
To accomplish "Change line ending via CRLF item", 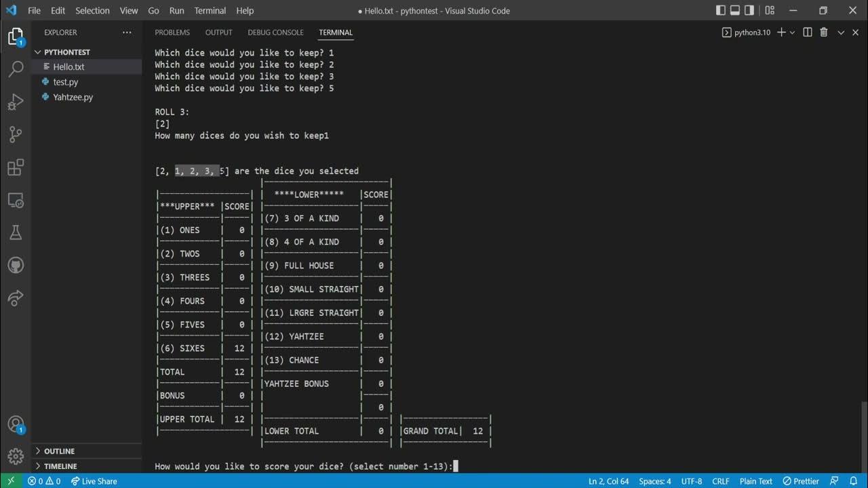I will pyautogui.click(x=721, y=481).
